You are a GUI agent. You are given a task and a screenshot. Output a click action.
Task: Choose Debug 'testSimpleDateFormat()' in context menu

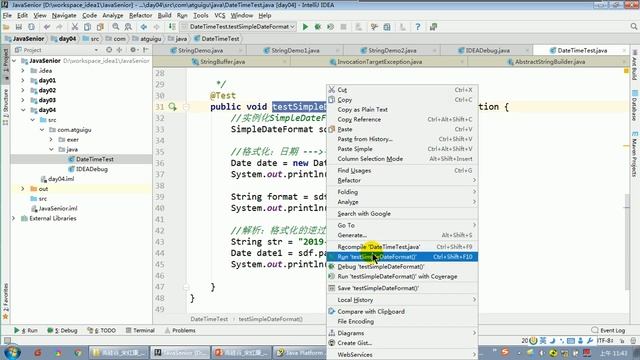[x=402, y=267]
